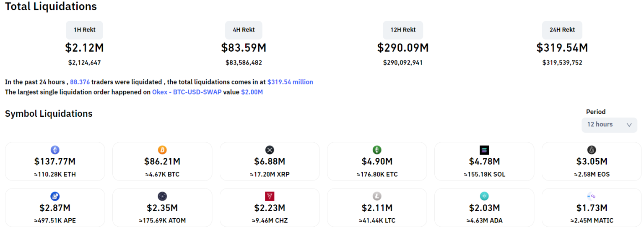The image size is (644, 246).
Task: Click the Solana logo icon
Action: 484,150
